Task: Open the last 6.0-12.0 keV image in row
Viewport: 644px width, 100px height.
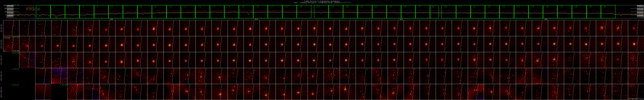Action: tap(636, 44)
